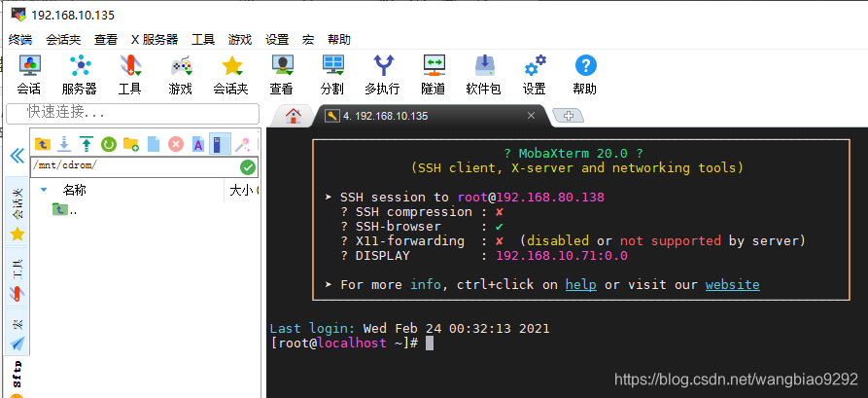Open the 帮助 menu in menu bar
This screenshot has height=398, width=868.
tap(339, 39)
